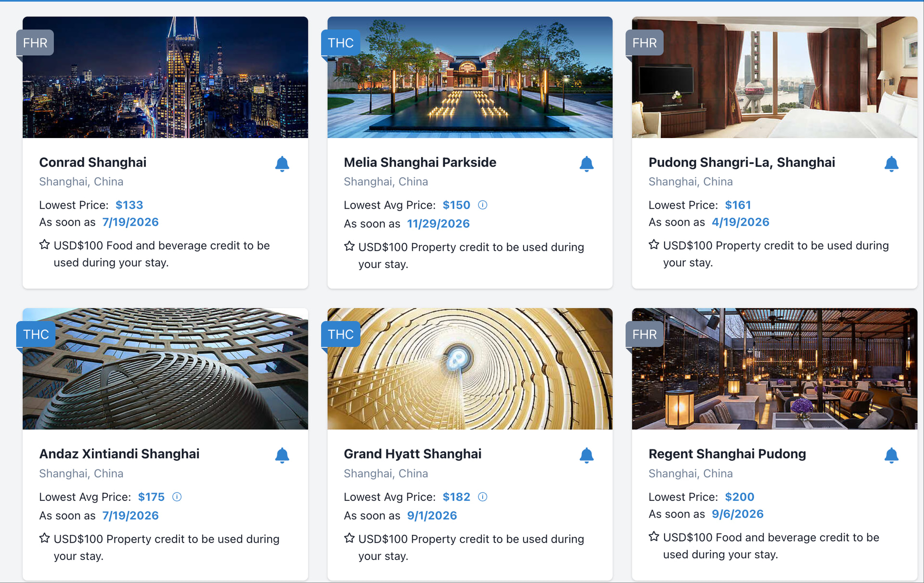
Task: Click the alert bell for Conrad Shanghai
Action: pyautogui.click(x=282, y=164)
